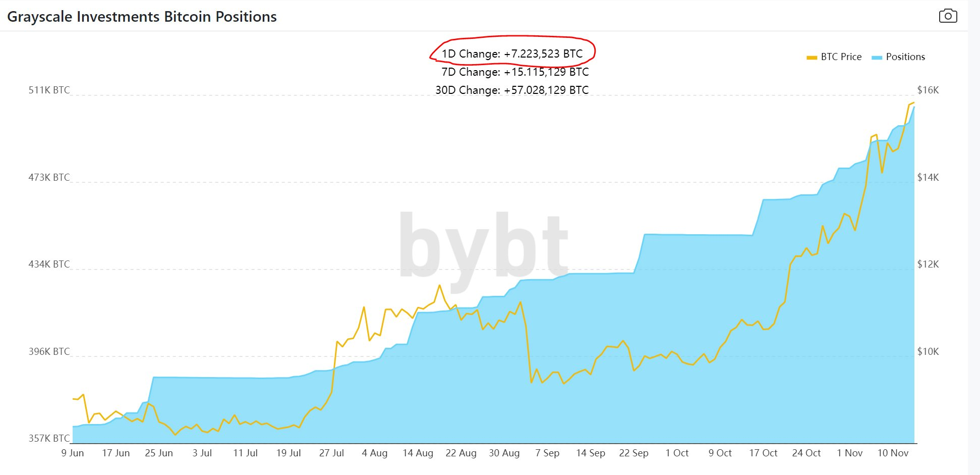Viewport: 980px width, 475px height.
Task: Click the camera screenshot icon
Action: 948,16
